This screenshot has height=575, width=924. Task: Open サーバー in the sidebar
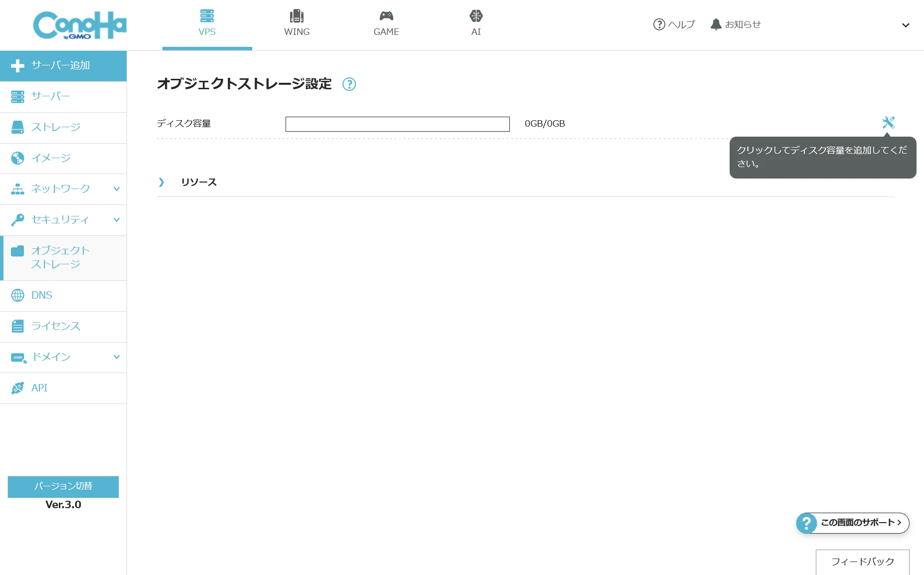tap(63, 97)
